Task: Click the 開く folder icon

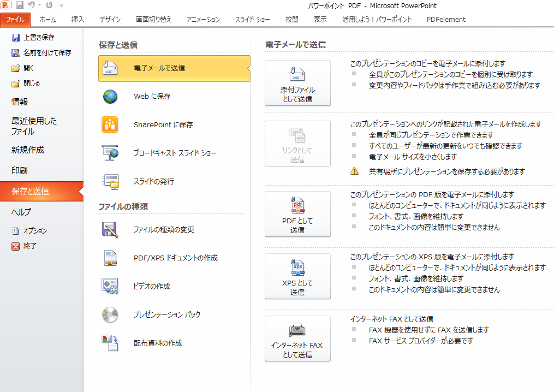Action: click(15, 68)
